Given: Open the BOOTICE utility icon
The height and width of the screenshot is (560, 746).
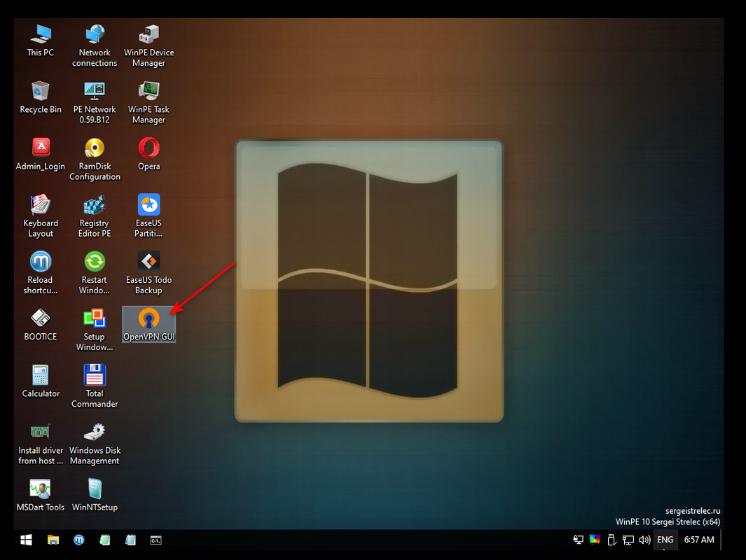Looking at the screenshot, I should pyautogui.click(x=41, y=325).
